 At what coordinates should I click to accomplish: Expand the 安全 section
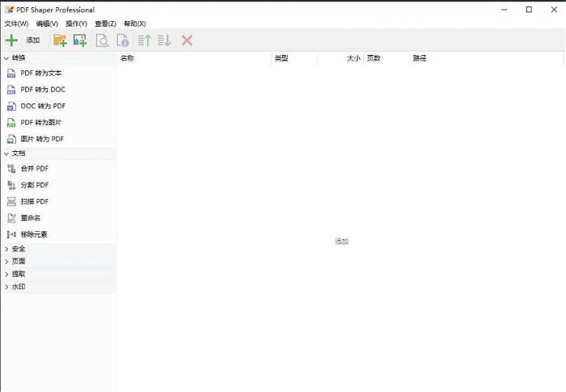(x=19, y=249)
